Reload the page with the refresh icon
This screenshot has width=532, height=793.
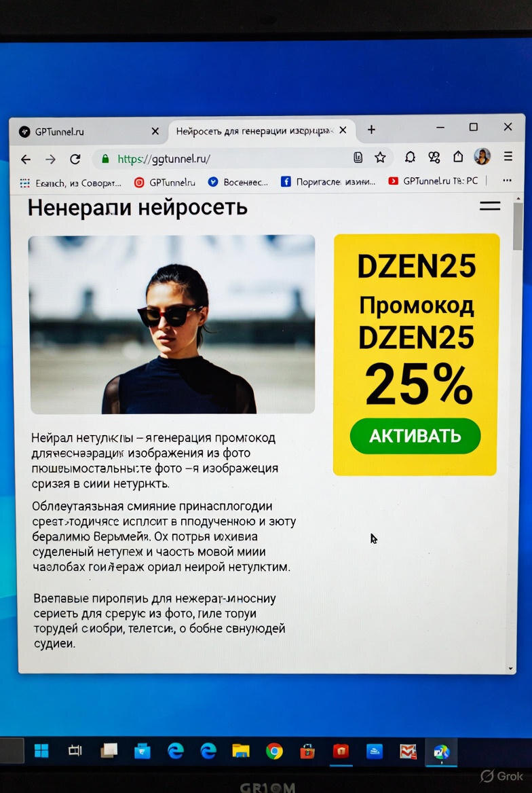75,160
